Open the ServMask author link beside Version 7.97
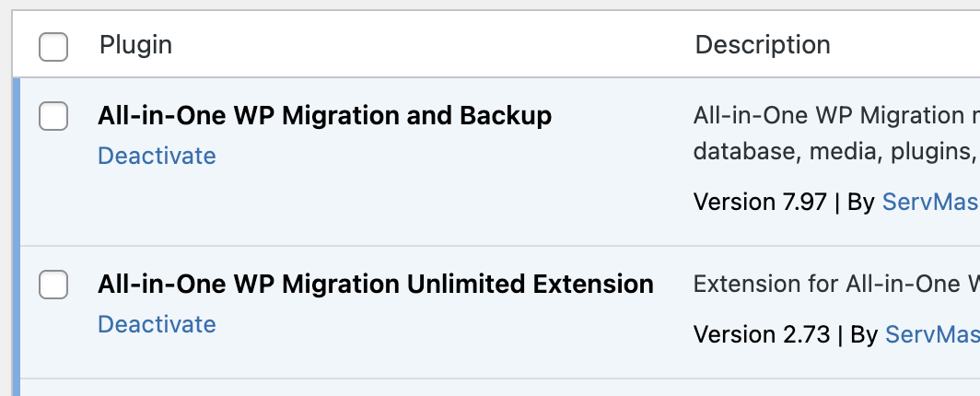Viewport: 980px width, 396px height. point(930,202)
